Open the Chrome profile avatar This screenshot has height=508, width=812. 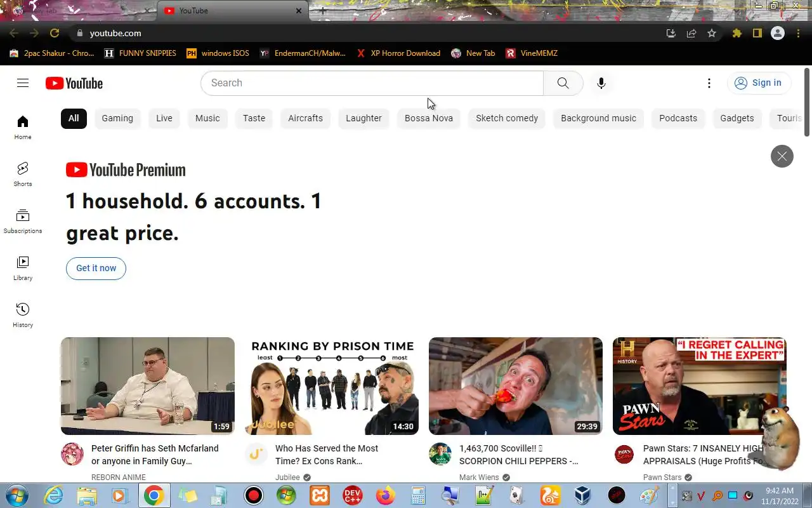[778, 33]
